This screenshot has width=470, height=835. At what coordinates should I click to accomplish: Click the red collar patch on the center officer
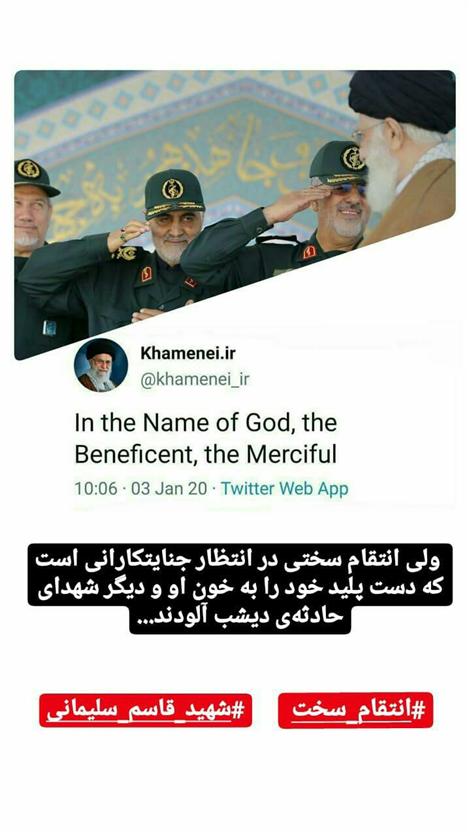pyautogui.click(x=146, y=274)
